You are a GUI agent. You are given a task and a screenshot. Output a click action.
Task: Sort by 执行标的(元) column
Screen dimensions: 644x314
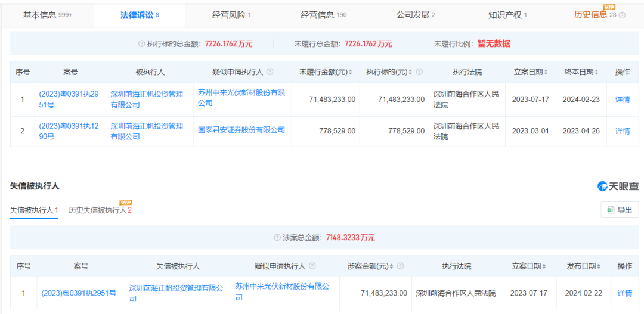[x=411, y=72]
